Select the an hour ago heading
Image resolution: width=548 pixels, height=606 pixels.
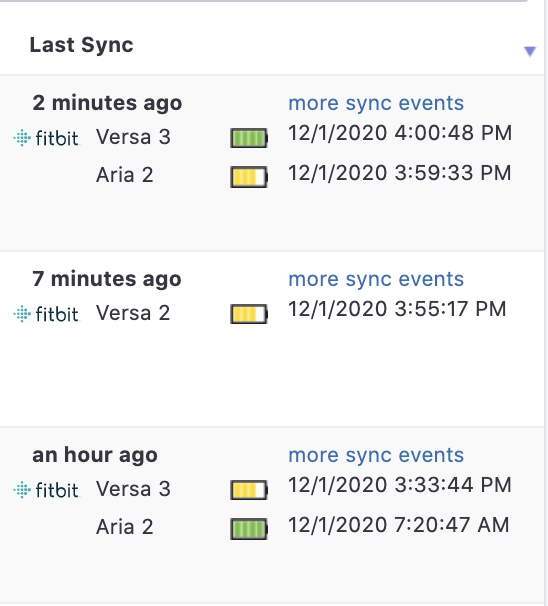pos(95,455)
